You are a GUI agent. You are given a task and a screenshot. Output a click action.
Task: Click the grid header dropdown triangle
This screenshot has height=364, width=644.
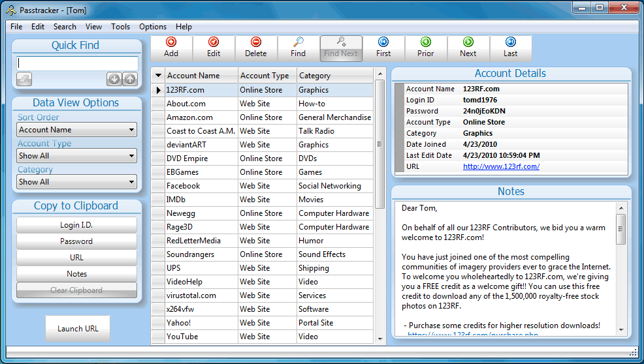[158, 76]
